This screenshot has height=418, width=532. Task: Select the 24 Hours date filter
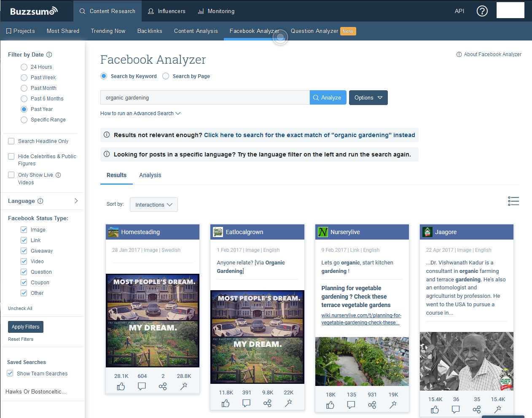24,67
